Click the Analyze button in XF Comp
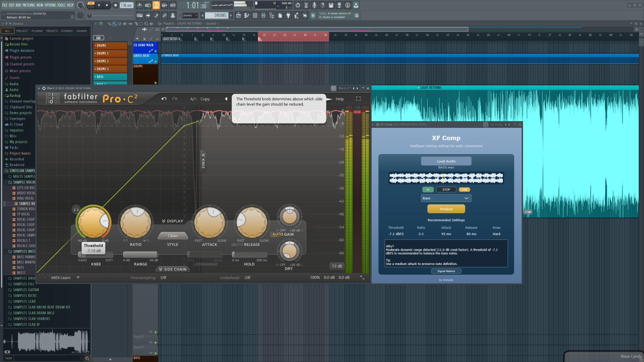 (446, 209)
